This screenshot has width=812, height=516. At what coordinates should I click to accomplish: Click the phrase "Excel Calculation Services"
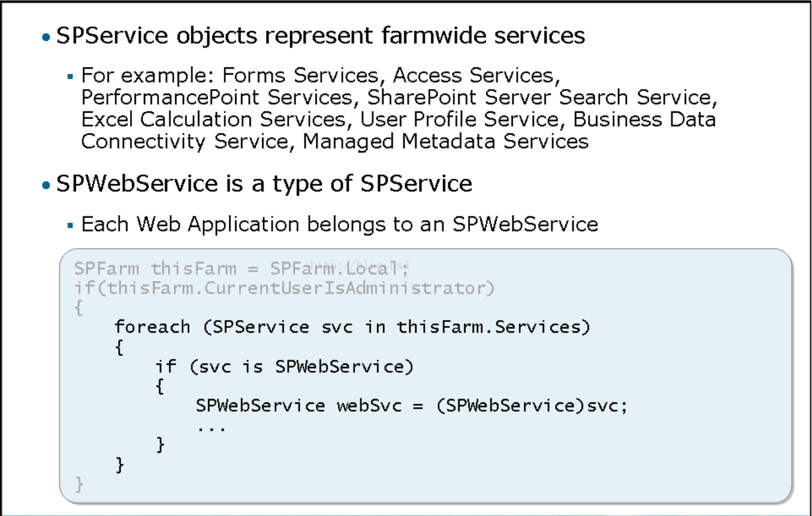tap(213, 120)
